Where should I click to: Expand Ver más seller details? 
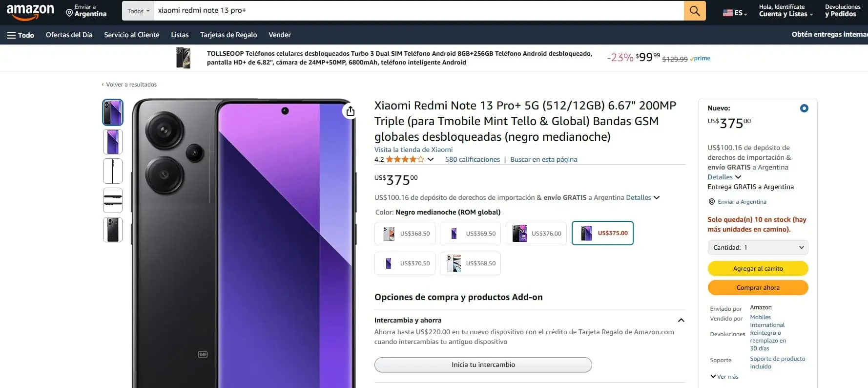click(x=724, y=377)
